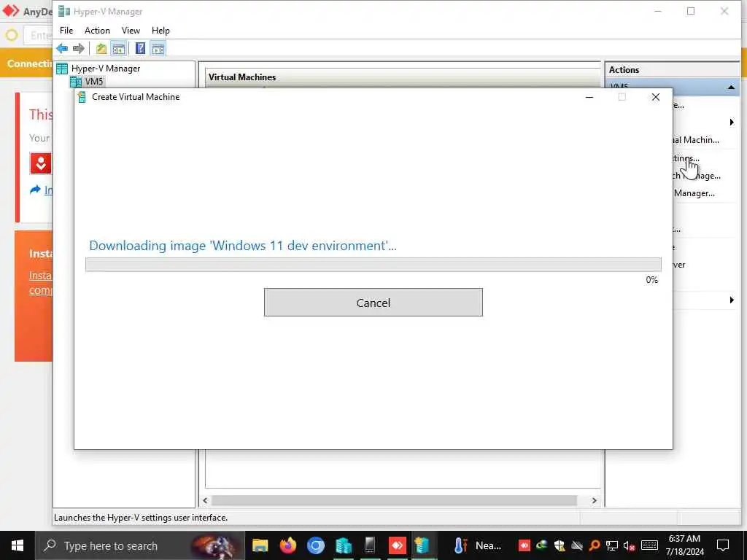This screenshot has height=560, width=747.
Task: Click the Back arrow toolbar icon
Action: coord(62,49)
